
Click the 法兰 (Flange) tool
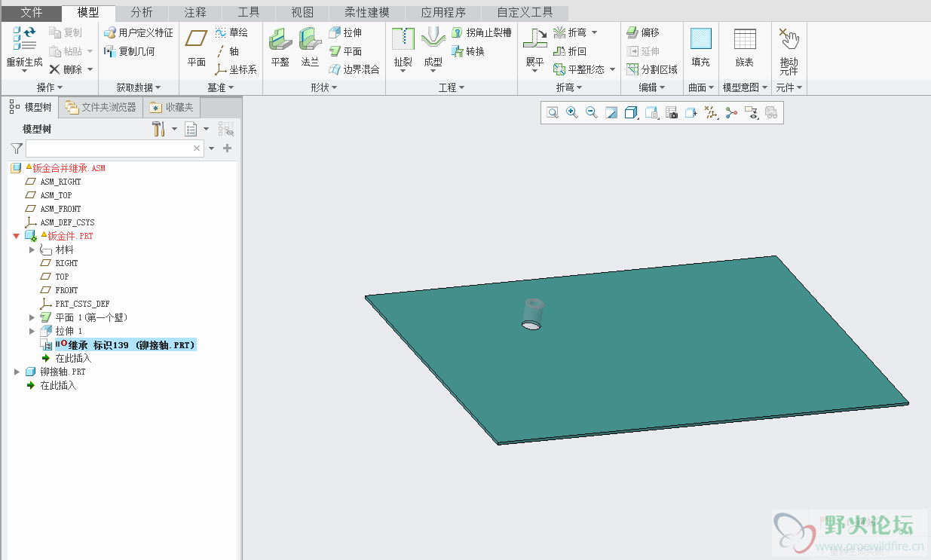[310, 47]
